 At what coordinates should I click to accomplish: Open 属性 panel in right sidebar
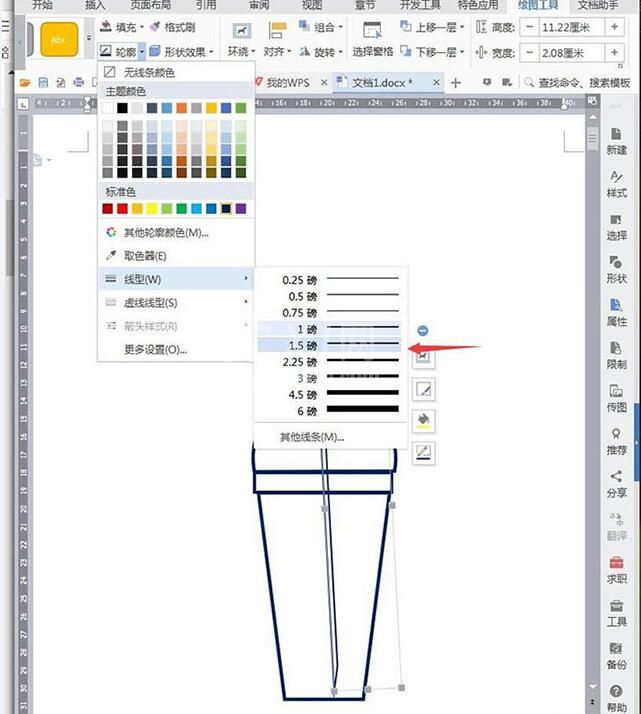616,313
